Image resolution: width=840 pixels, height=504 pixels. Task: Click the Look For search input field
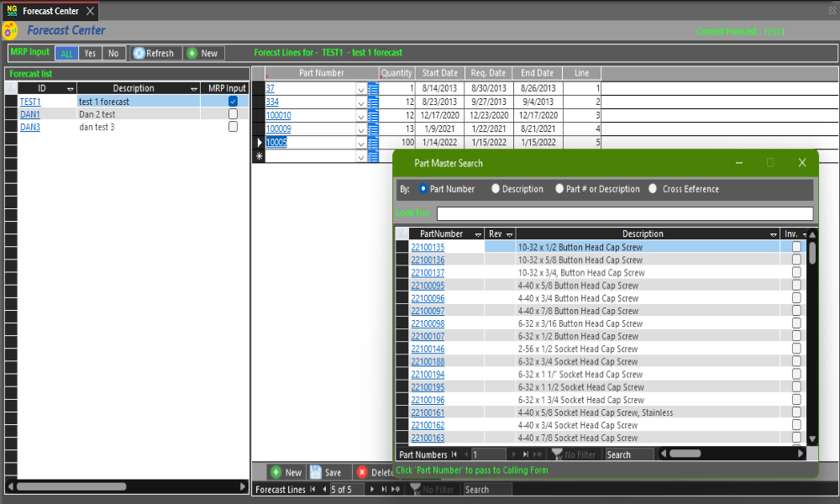[x=624, y=213]
